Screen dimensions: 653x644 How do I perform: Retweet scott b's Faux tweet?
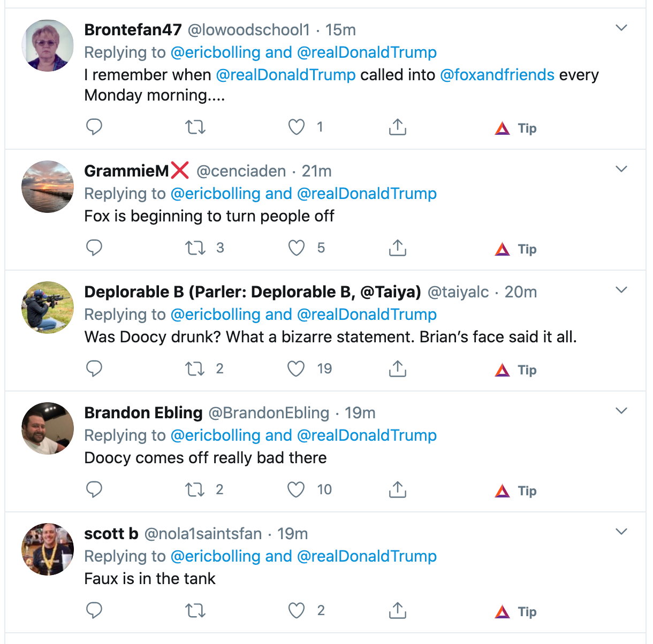(195, 611)
